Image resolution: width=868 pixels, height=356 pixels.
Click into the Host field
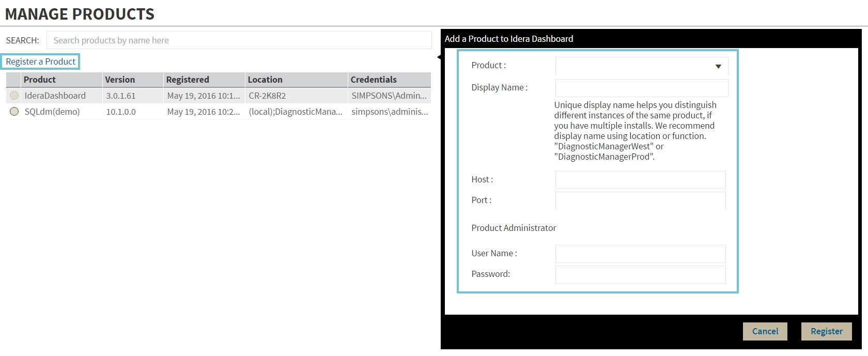click(640, 180)
